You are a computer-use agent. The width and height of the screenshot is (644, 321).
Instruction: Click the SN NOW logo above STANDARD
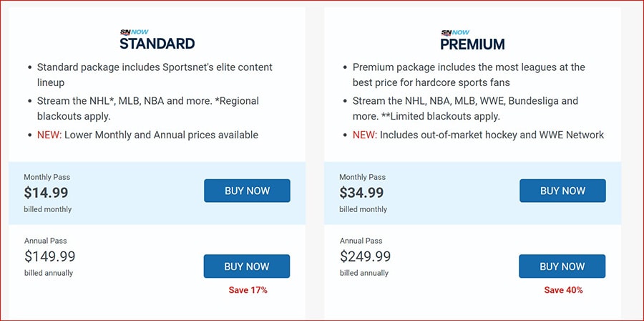134,32
